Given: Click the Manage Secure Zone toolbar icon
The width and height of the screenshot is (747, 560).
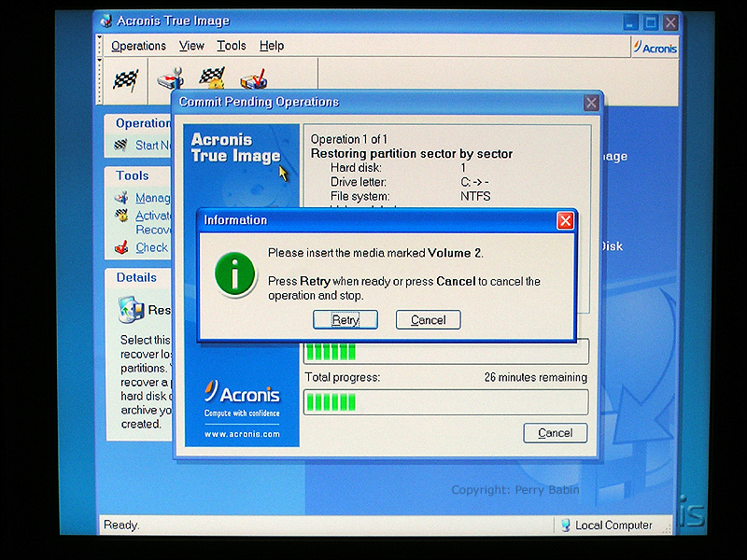Looking at the screenshot, I should [171, 77].
